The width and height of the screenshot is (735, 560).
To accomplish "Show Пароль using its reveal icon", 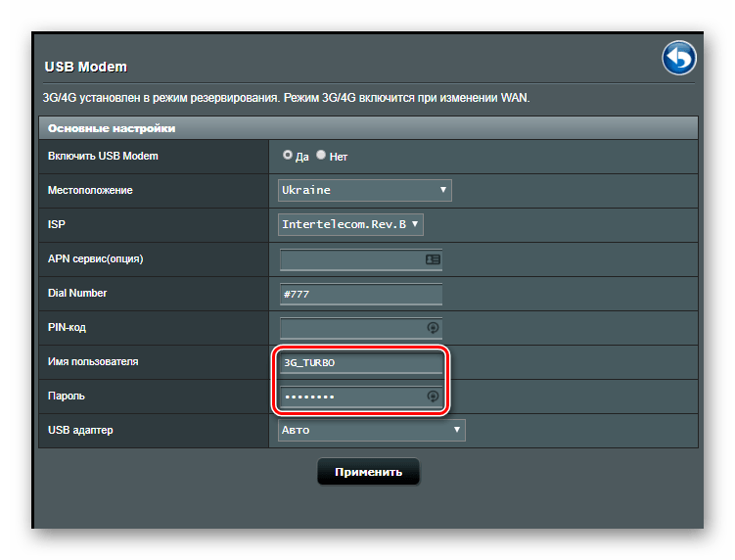I will [x=433, y=397].
